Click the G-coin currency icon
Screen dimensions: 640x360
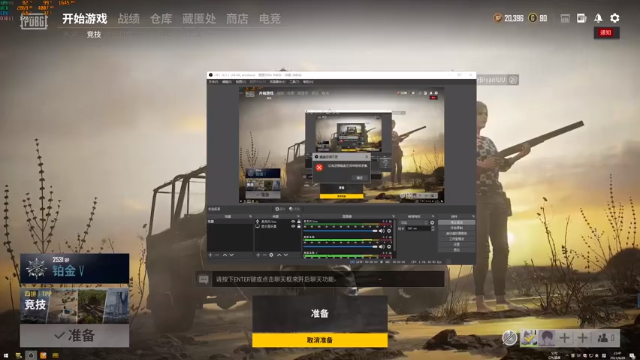532,18
